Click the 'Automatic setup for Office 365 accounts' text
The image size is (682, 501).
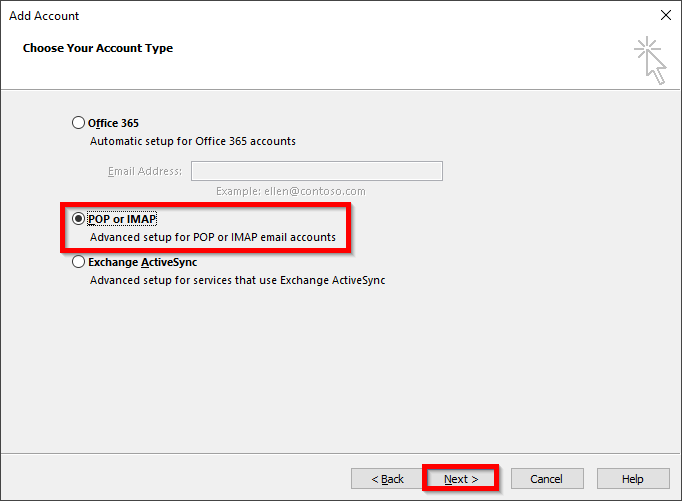(x=193, y=141)
